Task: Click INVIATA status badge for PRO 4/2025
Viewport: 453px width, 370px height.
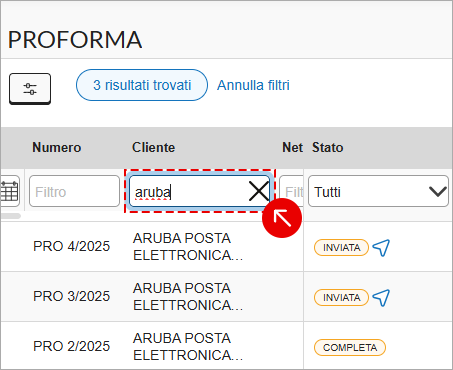Action: point(341,248)
